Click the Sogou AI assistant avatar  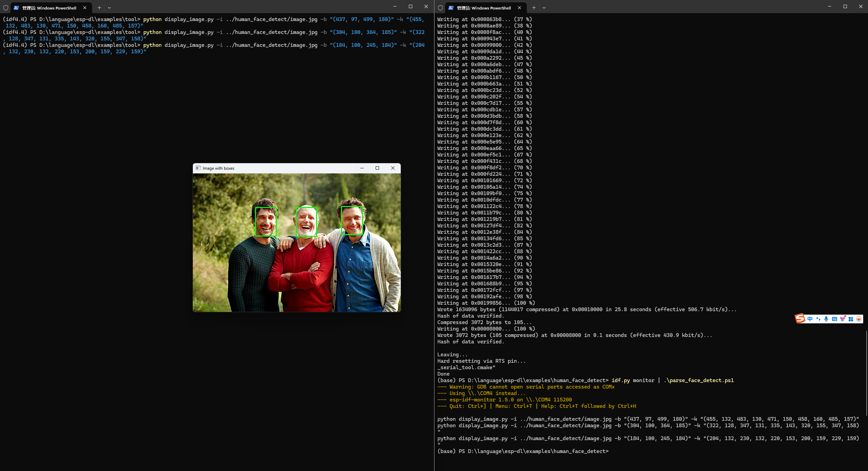(859, 319)
